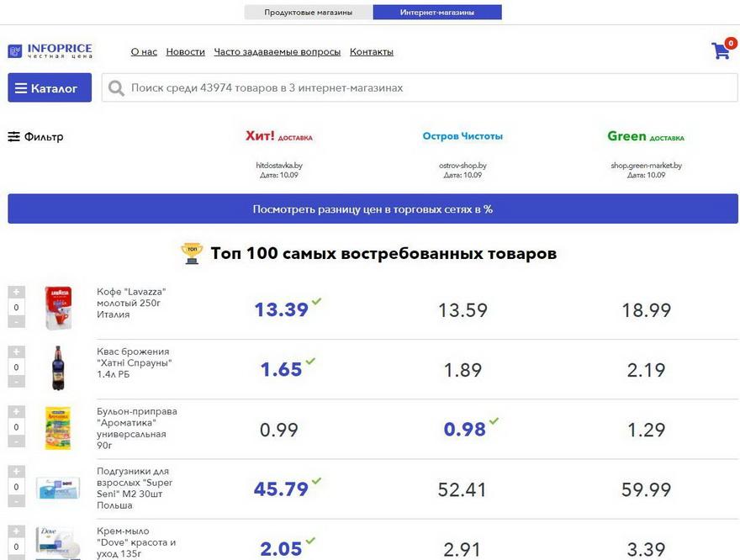Click Посмотреть разницу цен в торговых сетях button
This screenshot has height=560, width=740.
coord(373,209)
